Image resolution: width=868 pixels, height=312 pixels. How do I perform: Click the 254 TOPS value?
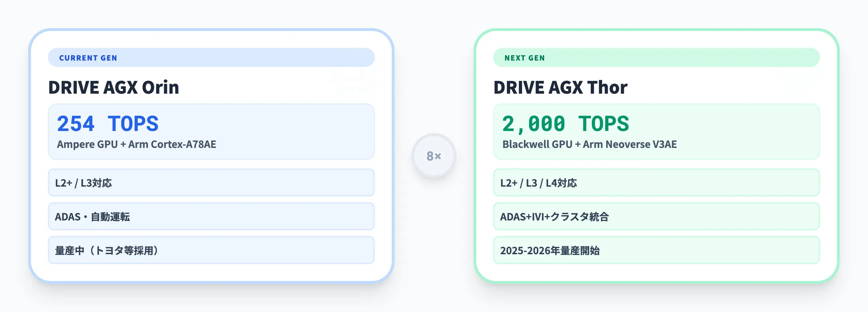coord(108,124)
